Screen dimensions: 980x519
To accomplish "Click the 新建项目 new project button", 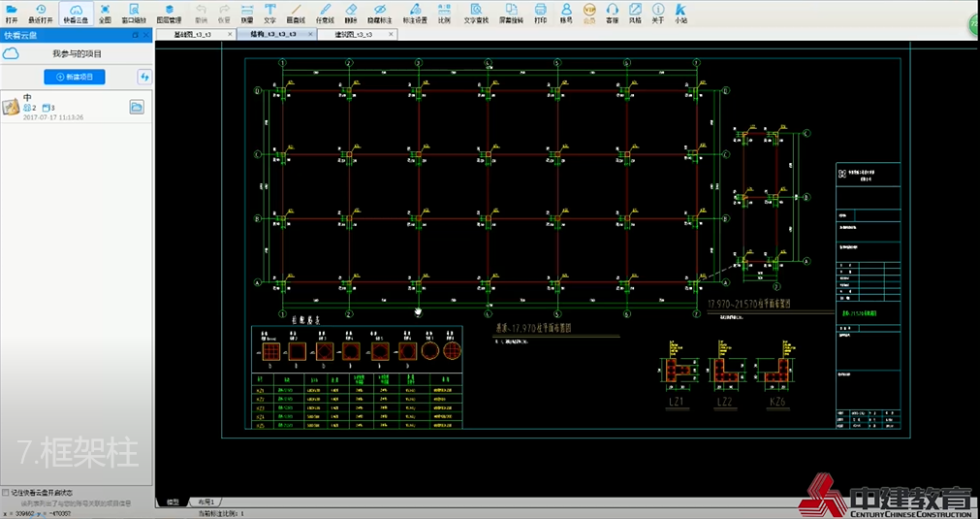I will (75, 77).
